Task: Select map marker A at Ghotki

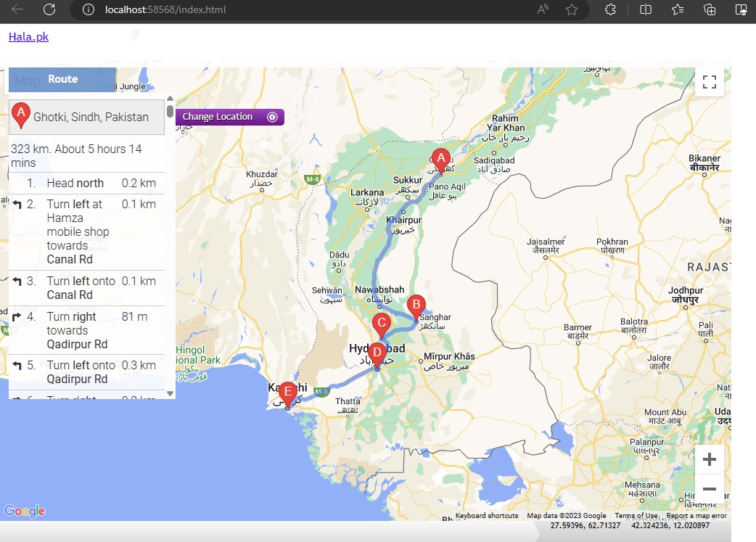Action: (440, 161)
